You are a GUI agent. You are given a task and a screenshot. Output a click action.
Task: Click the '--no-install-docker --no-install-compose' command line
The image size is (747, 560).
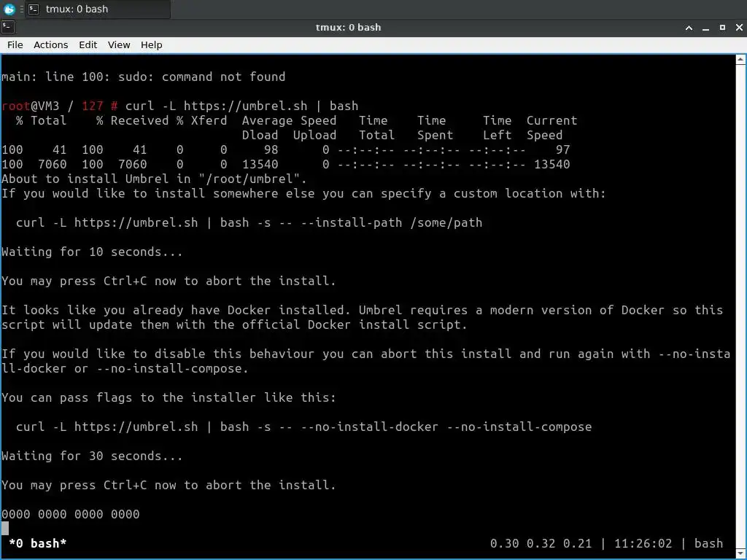point(304,427)
